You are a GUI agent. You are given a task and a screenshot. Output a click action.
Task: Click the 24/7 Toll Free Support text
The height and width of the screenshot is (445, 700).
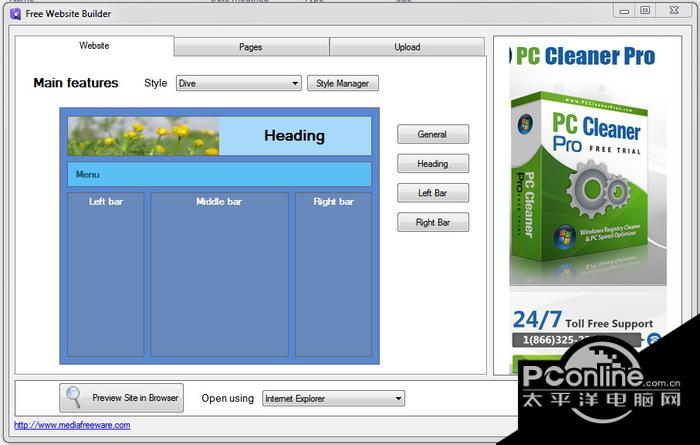(583, 320)
